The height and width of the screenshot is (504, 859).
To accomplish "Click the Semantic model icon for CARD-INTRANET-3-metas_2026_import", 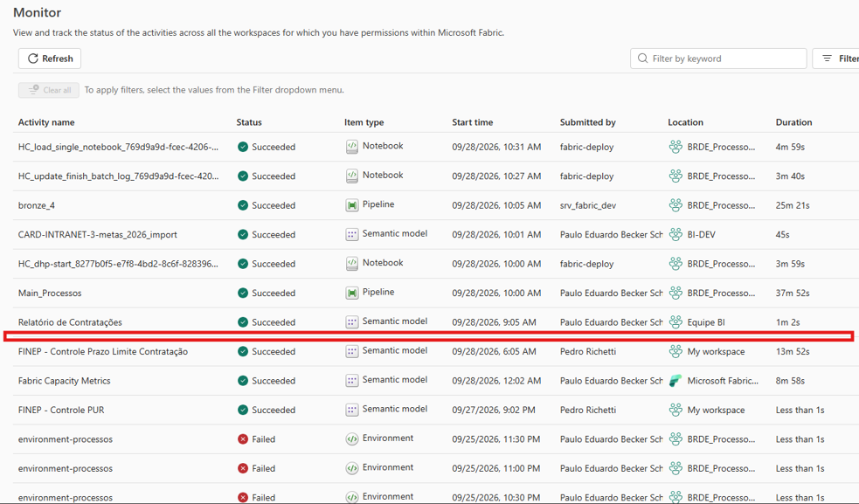I will [352, 234].
